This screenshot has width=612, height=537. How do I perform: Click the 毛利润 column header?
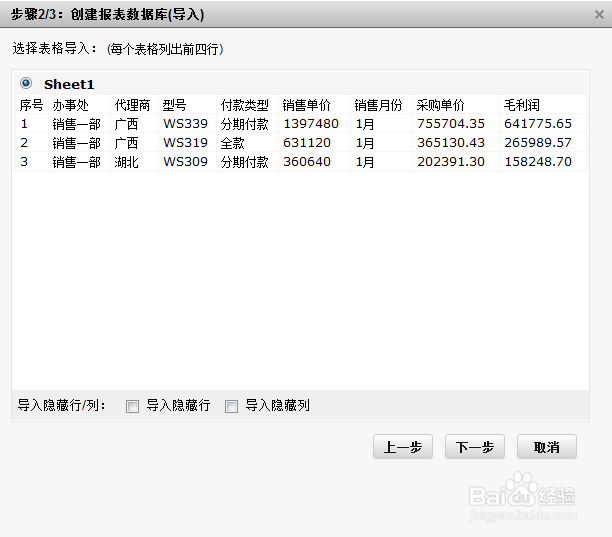point(521,105)
